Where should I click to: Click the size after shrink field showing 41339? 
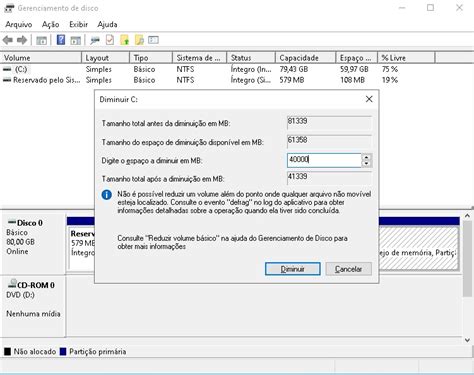point(329,178)
